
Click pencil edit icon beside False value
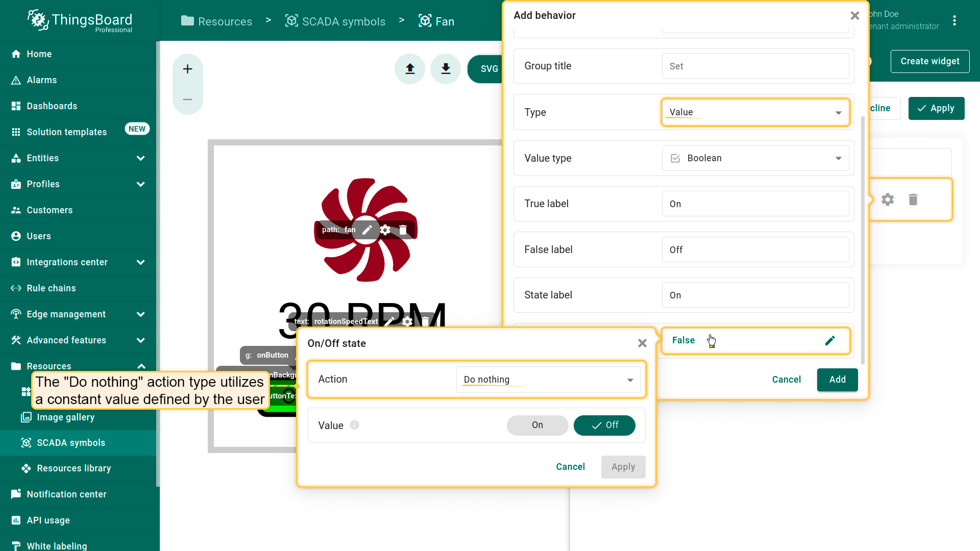(x=830, y=340)
